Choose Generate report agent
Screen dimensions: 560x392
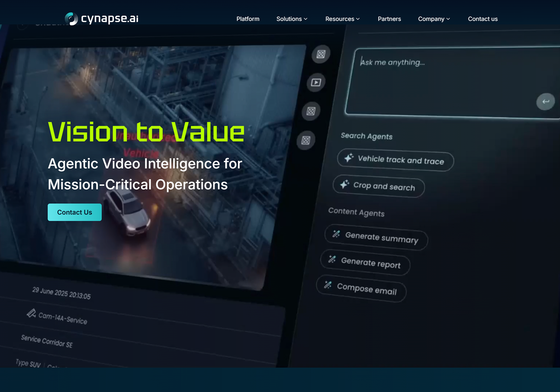(x=365, y=262)
